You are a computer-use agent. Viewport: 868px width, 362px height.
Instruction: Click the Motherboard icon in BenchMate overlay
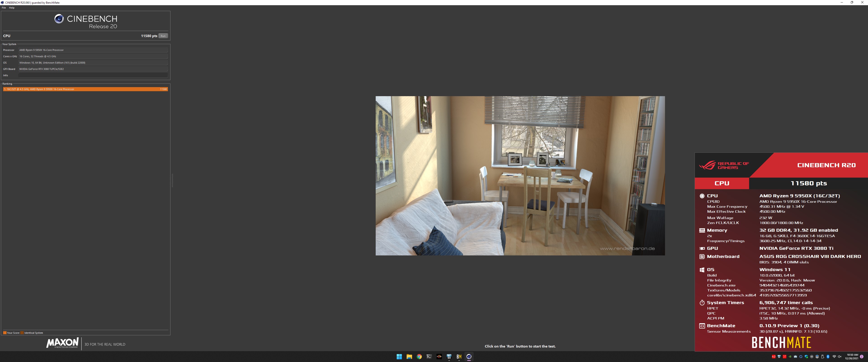tap(702, 256)
